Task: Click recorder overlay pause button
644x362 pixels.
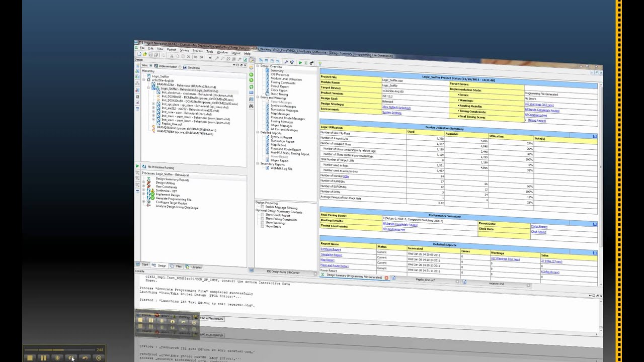Action: 44,358
